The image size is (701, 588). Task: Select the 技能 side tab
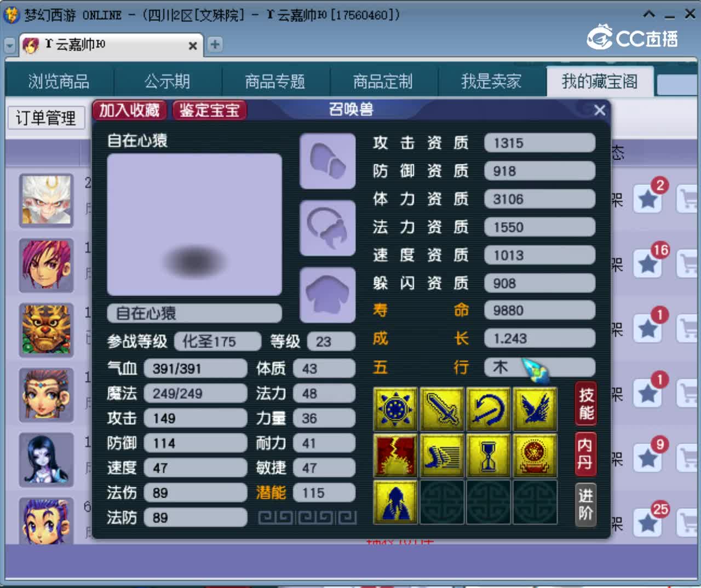(586, 403)
